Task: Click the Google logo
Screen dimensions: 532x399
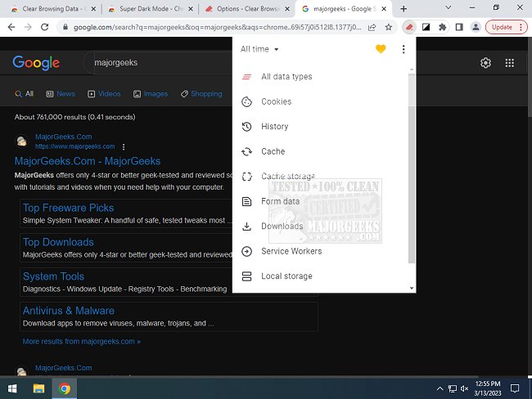Action: [36, 63]
